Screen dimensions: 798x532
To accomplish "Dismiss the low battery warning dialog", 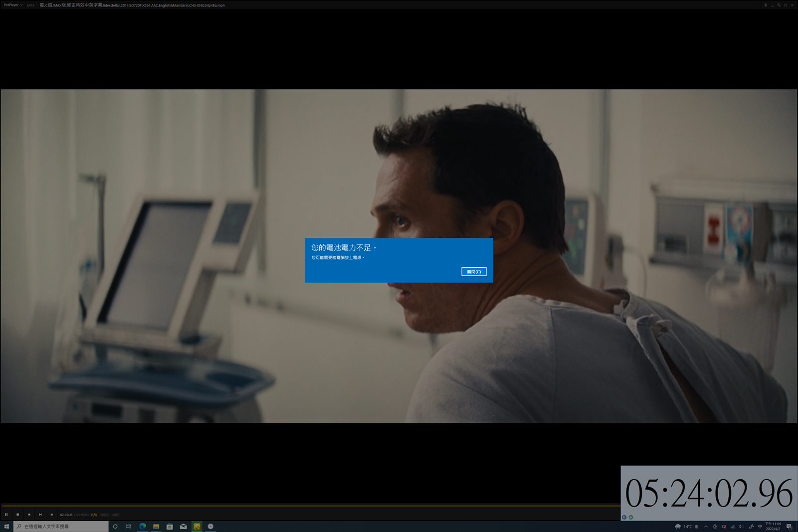I will pyautogui.click(x=473, y=272).
